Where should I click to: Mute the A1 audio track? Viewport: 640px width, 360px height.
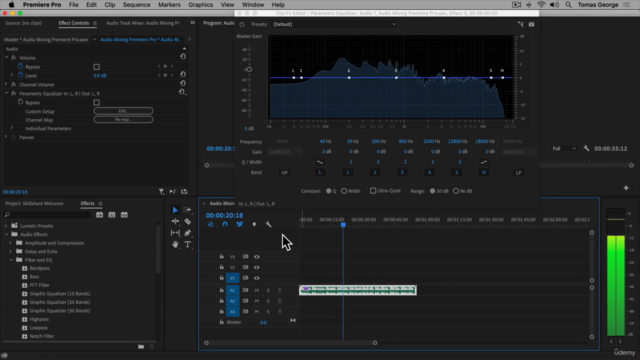pos(257,290)
